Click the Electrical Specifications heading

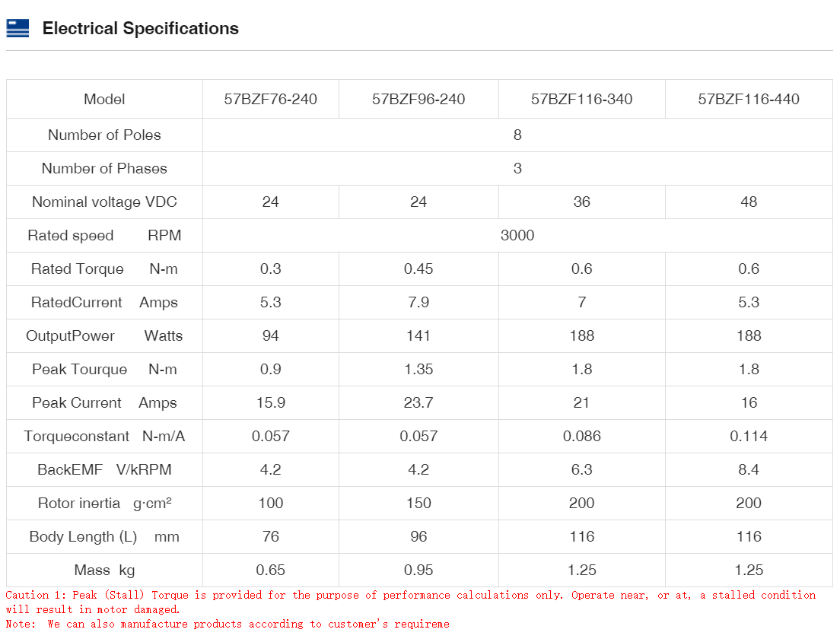(x=140, y=29)
